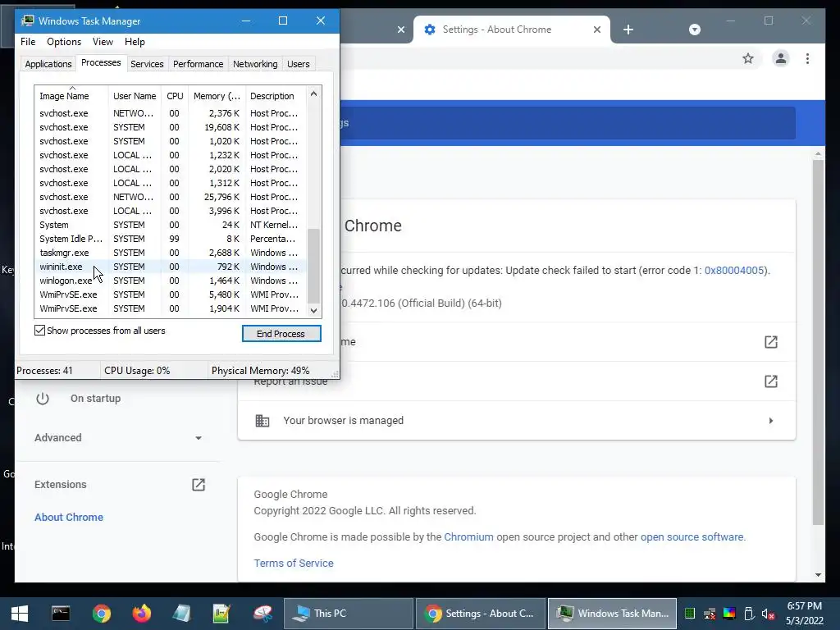The image size is (840, 630).
Task: Switch to the Users tab
Action: [299, 64]
